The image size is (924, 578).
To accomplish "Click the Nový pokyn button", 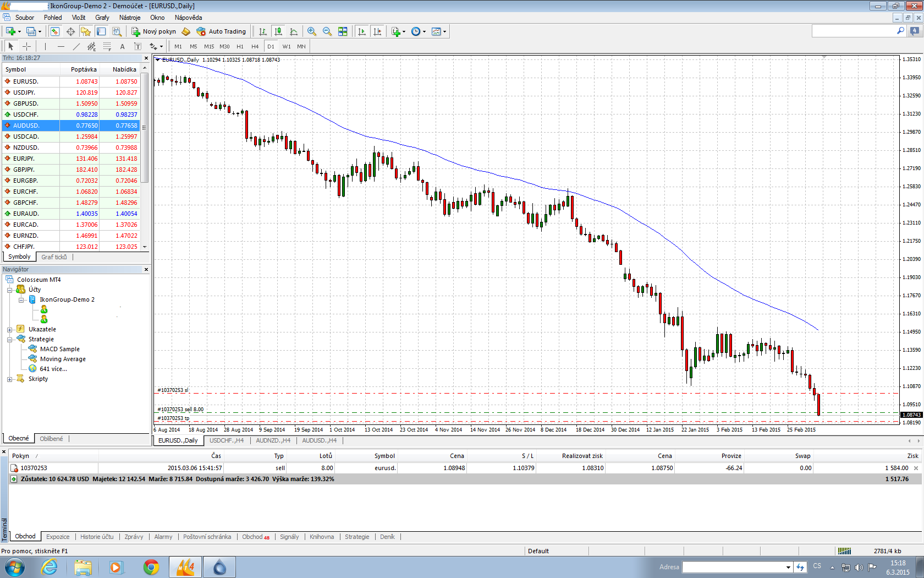I will pos(153,31).
